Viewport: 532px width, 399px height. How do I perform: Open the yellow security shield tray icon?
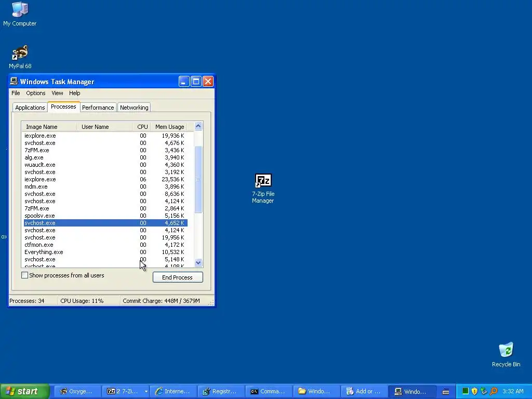475,391
